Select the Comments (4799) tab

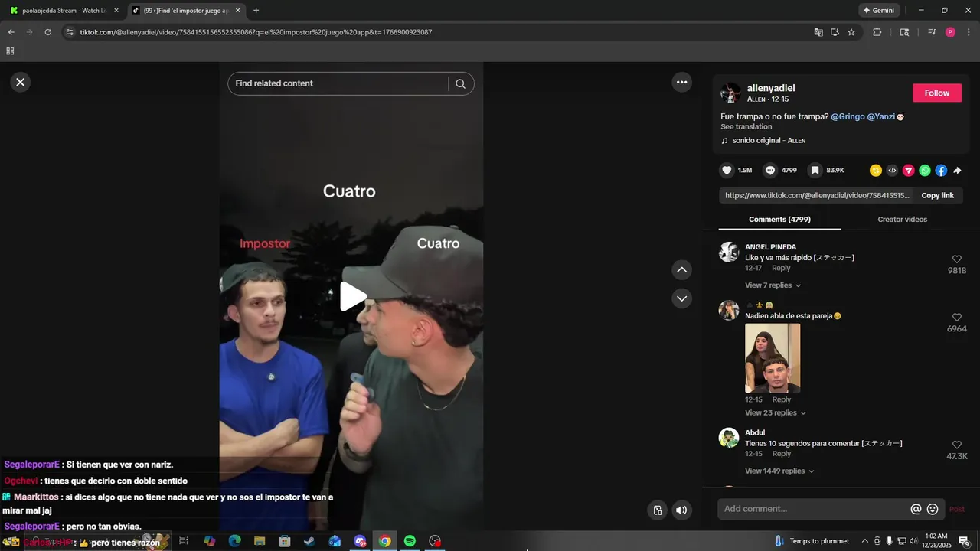click(x=779, y=220)
